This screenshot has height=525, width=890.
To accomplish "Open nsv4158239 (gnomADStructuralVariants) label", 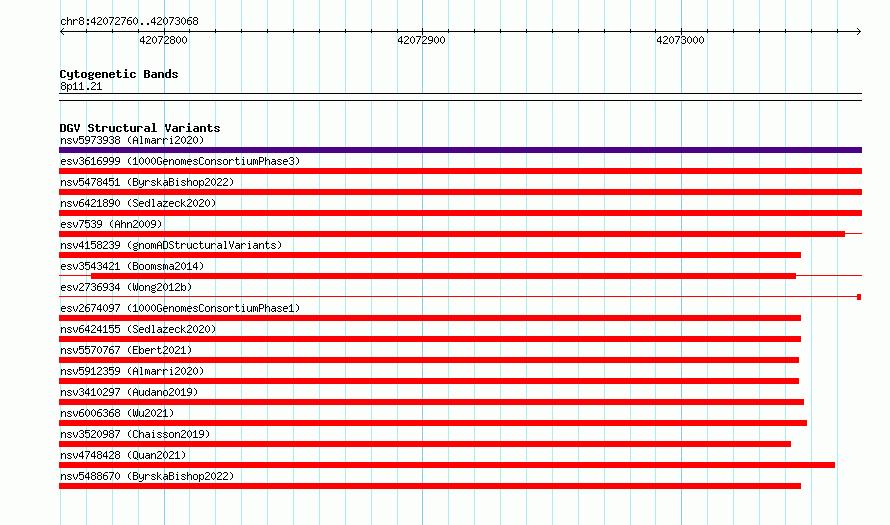I will tap(171, 245).
